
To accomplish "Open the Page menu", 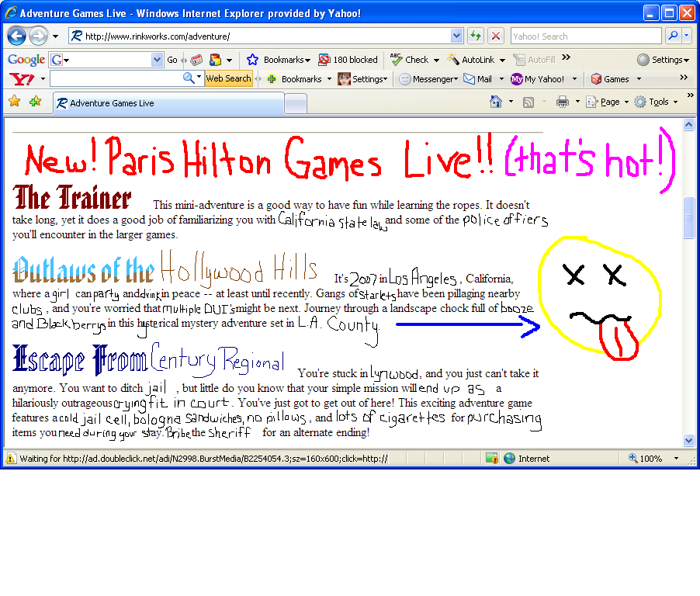I will 608,102.
